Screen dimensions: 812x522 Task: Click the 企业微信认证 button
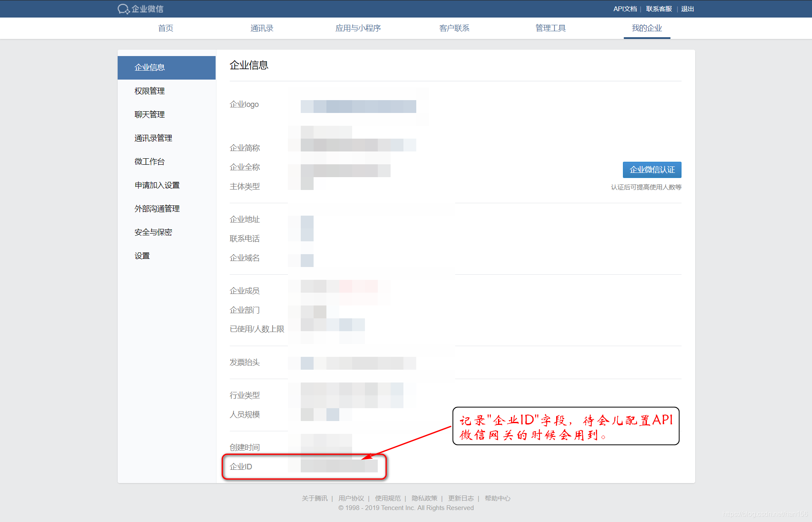coord(652,170)
